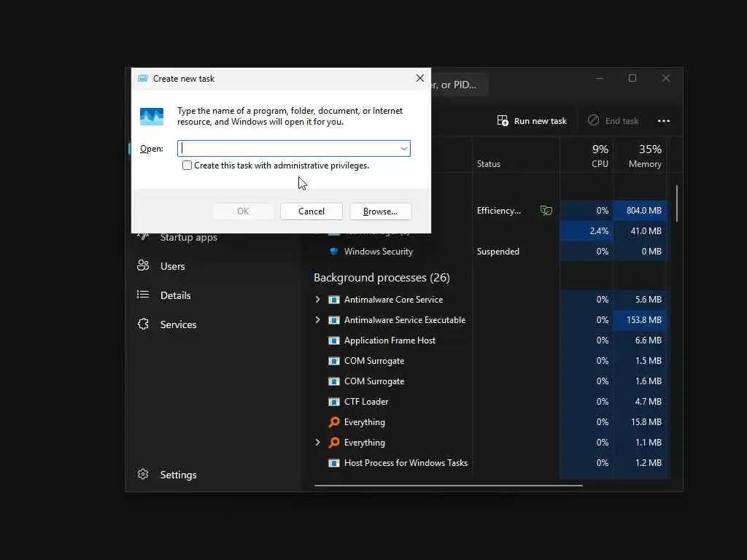Click the Task Manager search box

pyautogui.click(x=460, y=85)
